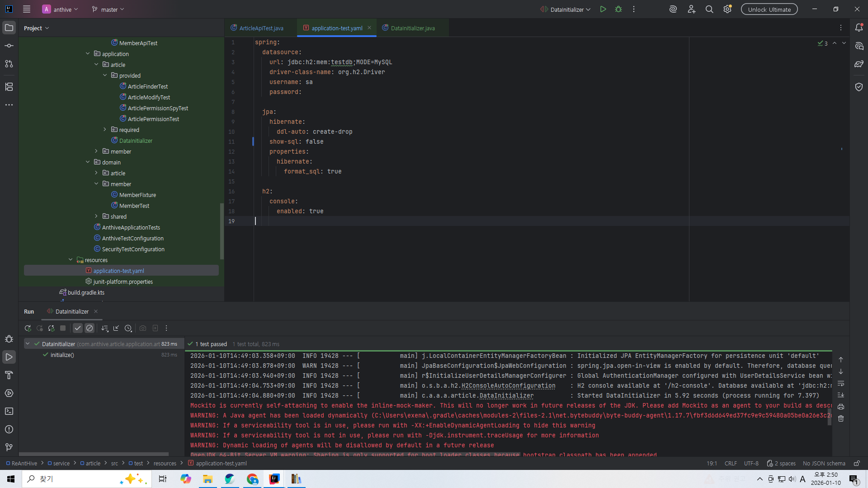Click the Debug bug icon in toolbar
This screenshot has height=488, width=868.
point(618,9)
